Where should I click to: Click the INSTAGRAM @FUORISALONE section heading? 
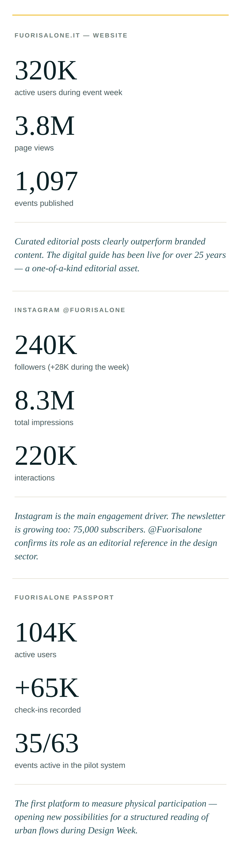click(70, 310)
